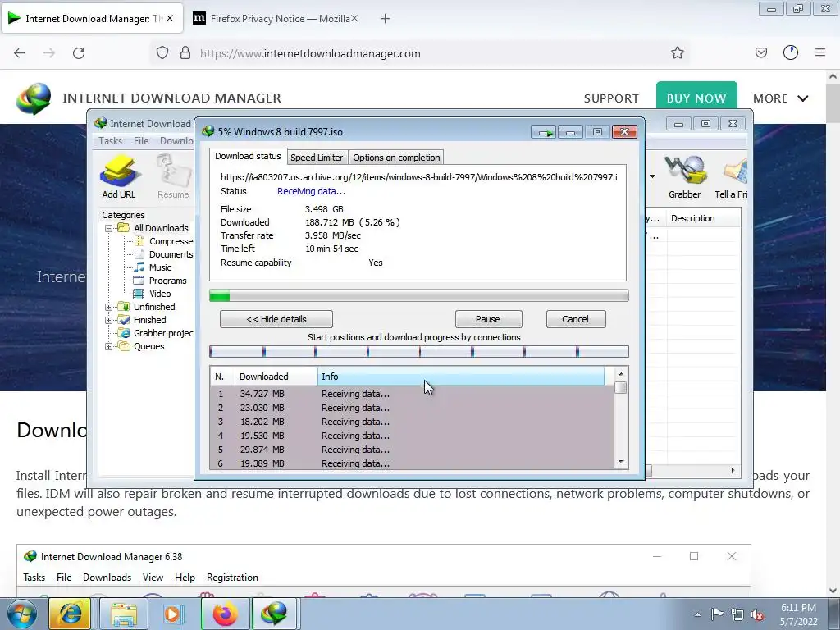Click the padlock site security icon
This screenshot has height=630, width=840.
pyautogui.click(x=185, y=53)
